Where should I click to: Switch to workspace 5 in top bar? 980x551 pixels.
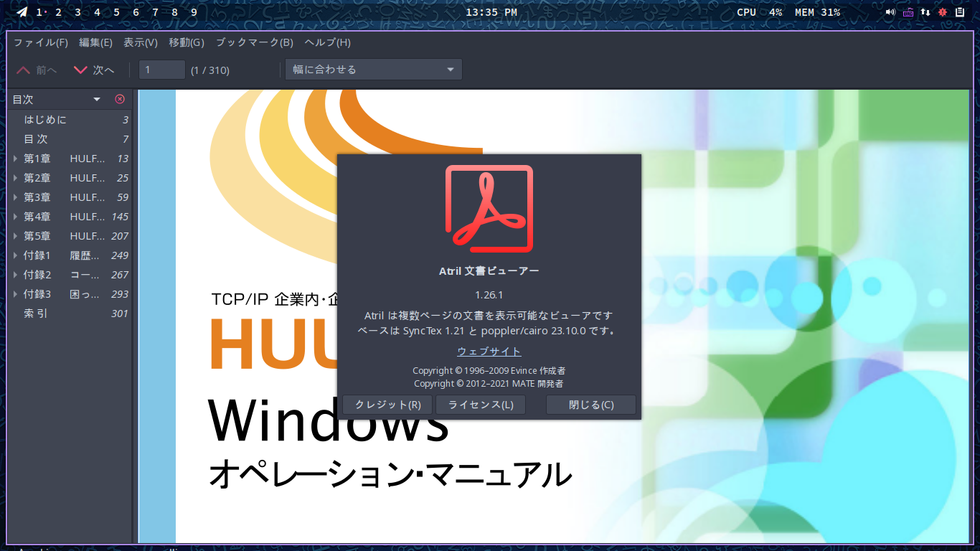[116, 12]
